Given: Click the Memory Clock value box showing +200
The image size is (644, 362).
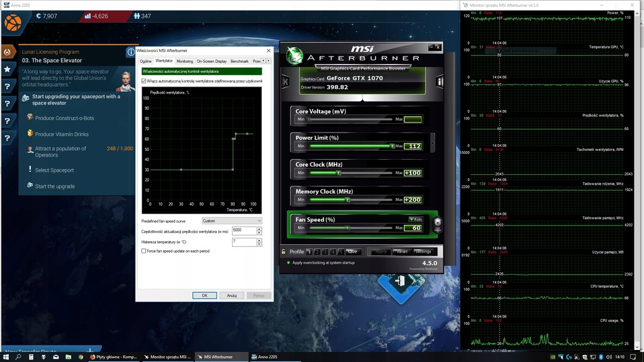Looking at the screenshot, I should pos(413,200).
